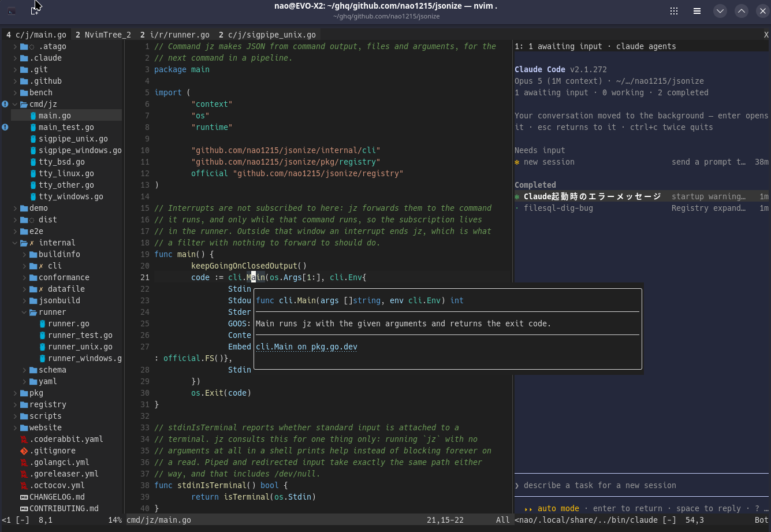Collapse the runner folder

coord(24,312)
